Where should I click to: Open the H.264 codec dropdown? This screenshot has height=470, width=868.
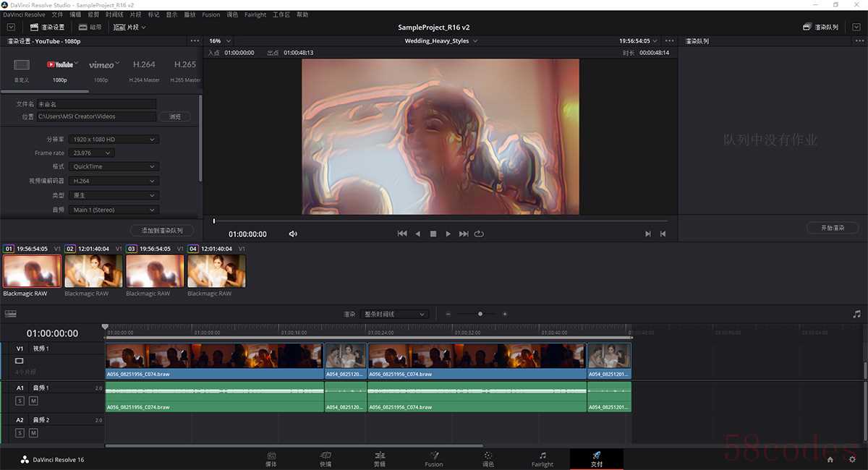coord(114,181)
